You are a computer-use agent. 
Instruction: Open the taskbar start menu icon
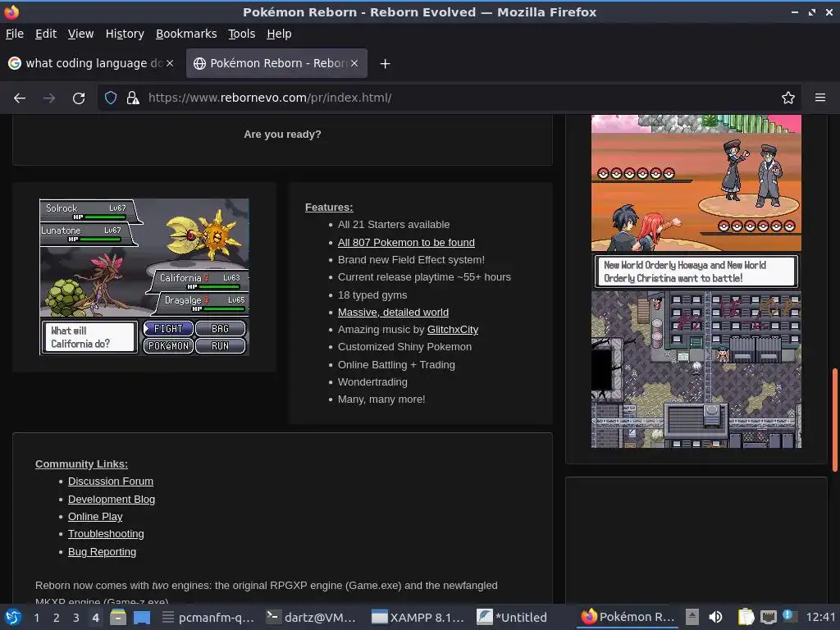coord(13,617)
